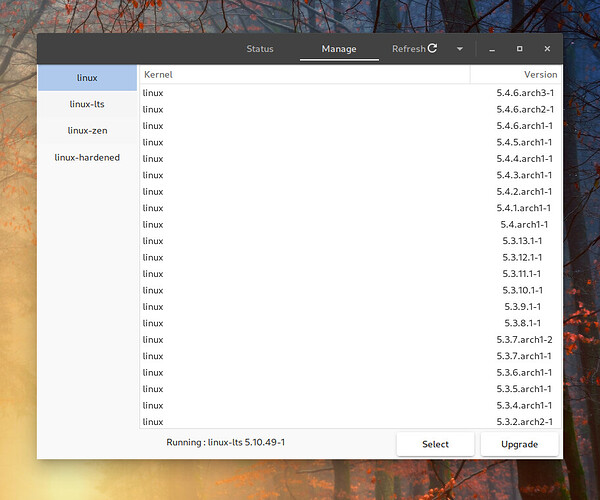Sort by the Kernel column header

pyautogui.click(x=305, y=75)
